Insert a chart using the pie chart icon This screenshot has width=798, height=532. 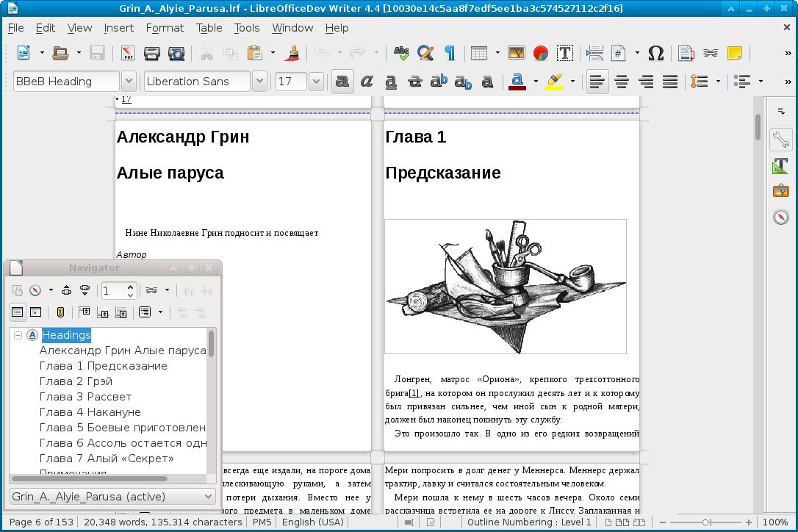540,53
